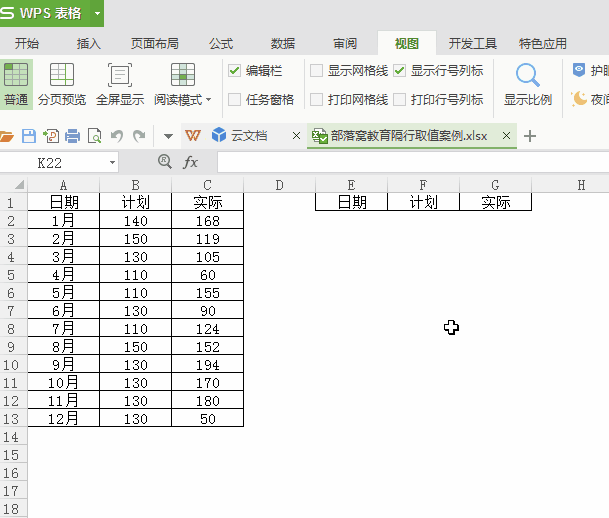The image size is (609, 518).
Task: Select cell C2 with value 168
Action: click(207, 221)
